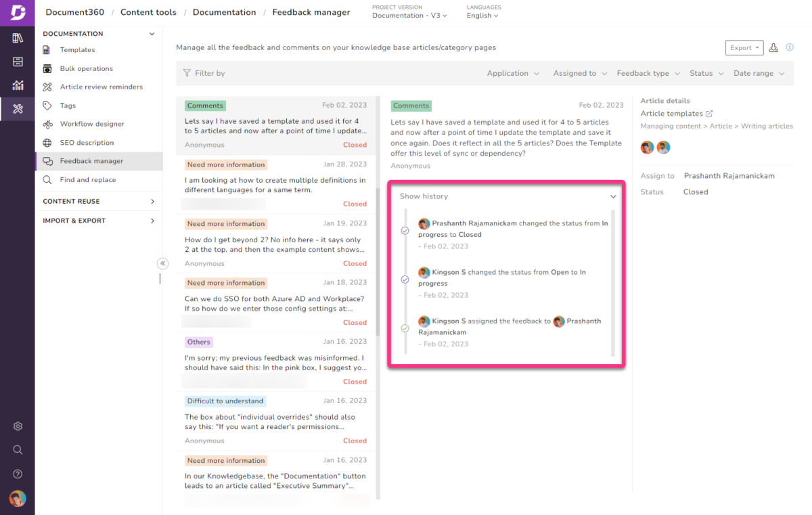Viewport: 812px width, 515px height.
Task: Open the Knowledge base analytics icon in the sidebar
Action: tap(18, 85)
